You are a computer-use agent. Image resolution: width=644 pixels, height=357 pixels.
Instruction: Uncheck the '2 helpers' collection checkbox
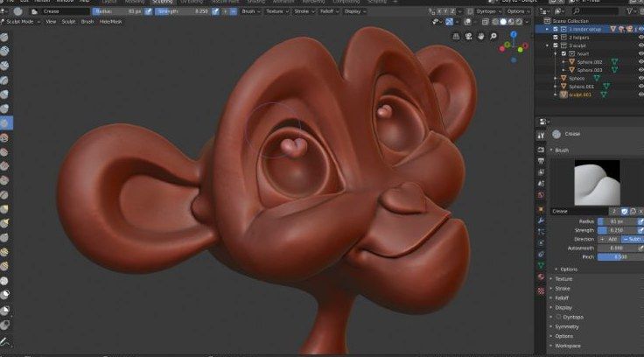click(556, 38)
